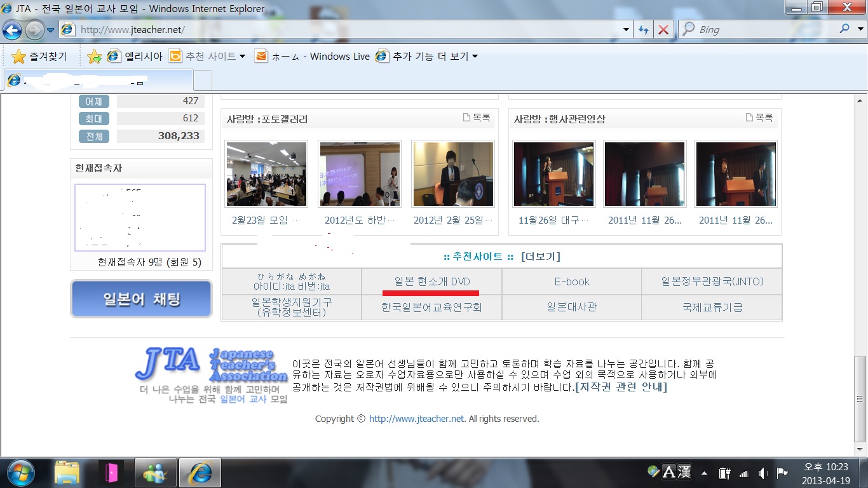Click the add-to-favorites-bar star icon
This screenshot has width=868, height=488.
[x=94, y=57]
